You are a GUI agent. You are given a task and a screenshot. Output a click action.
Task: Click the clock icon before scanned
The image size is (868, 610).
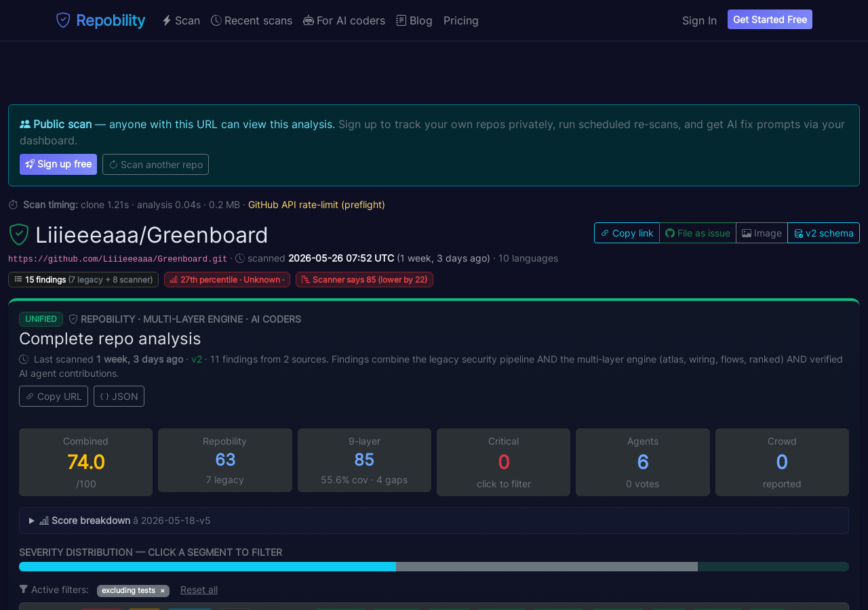240,258
